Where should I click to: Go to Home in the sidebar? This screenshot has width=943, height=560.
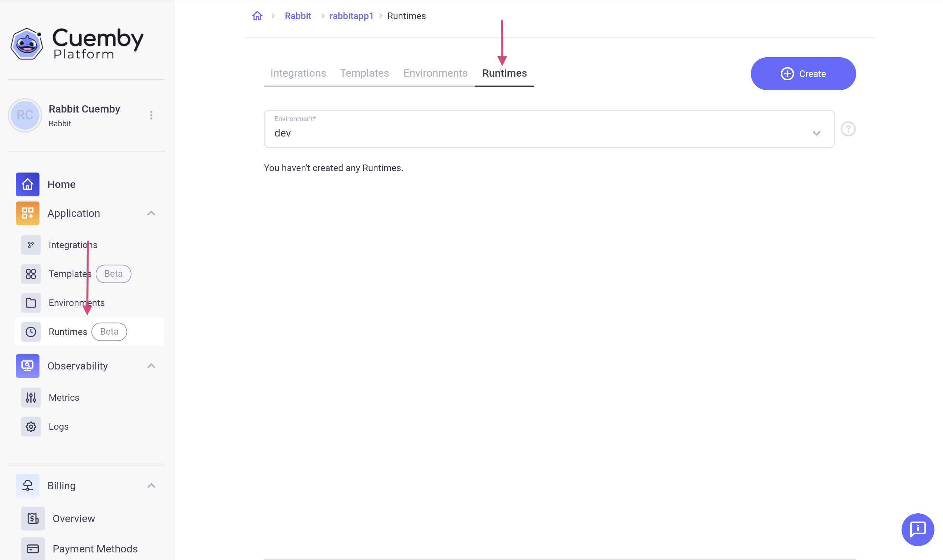point(61,184)
